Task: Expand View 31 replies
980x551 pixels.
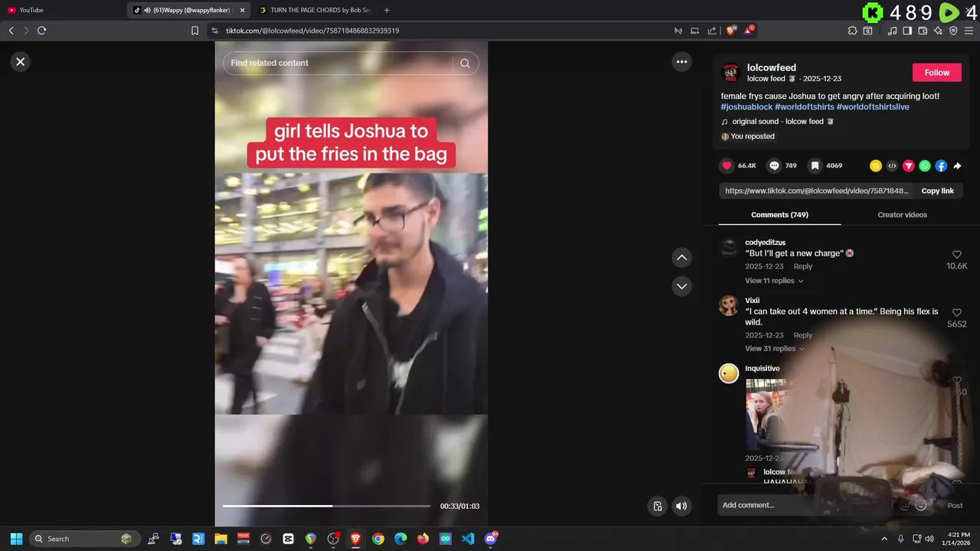Action: pyautogui.click(x=774, y=348)
